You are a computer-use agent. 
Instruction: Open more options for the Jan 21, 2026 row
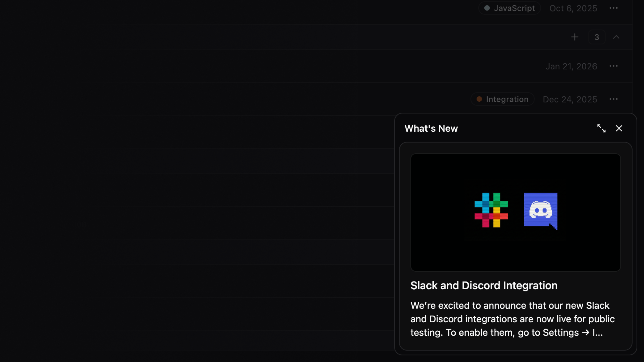tap(613, 66)
